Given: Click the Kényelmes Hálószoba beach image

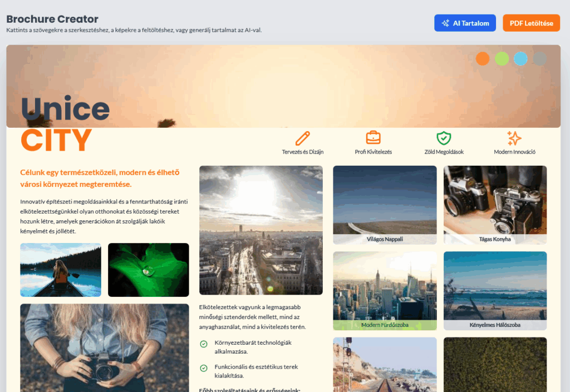Looking at the screenshot, I should [x=495, y=286].
